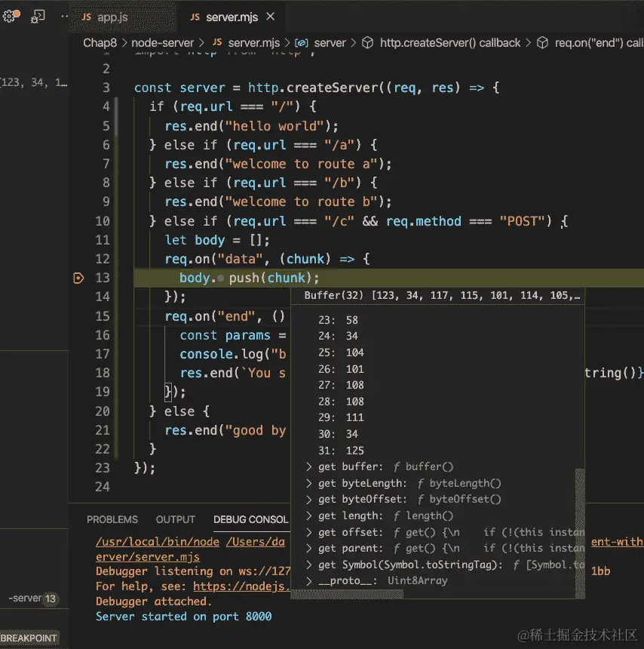Image resolution: width=644 pixels, height=649 pixels.
Task: Open the erver/server.mjs path link in console
Action: (148, 557)
